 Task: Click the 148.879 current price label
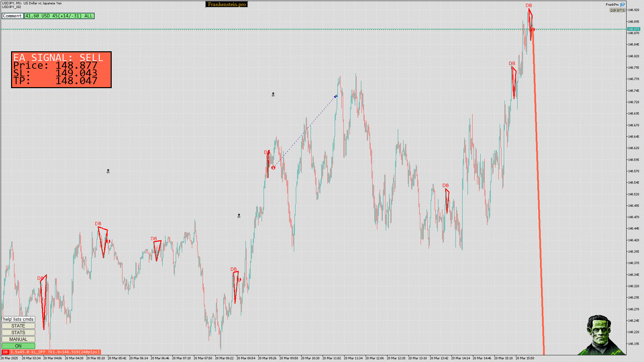pyautogui.click(x=633, y=29)
